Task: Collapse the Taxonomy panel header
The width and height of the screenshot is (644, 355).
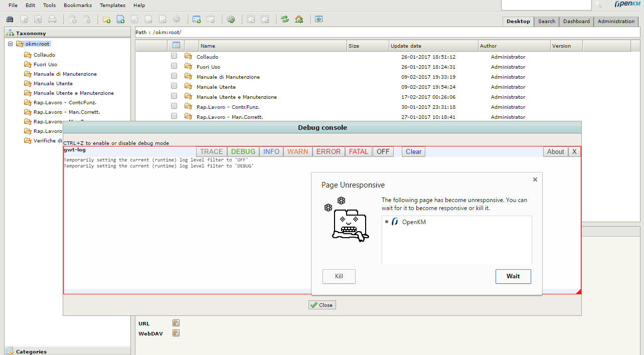Action: (31, 33)
